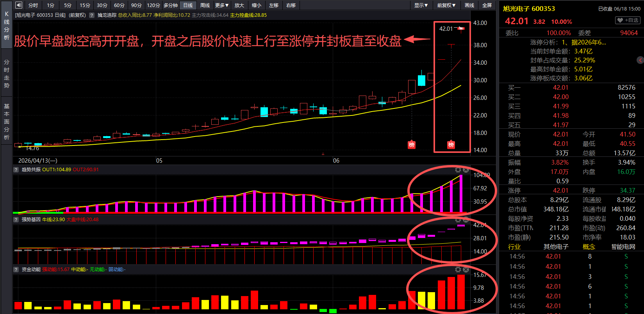The width and height of the screenshot is (644, 314).
Task: Select the 30分 period
Action: pos(102,5)
